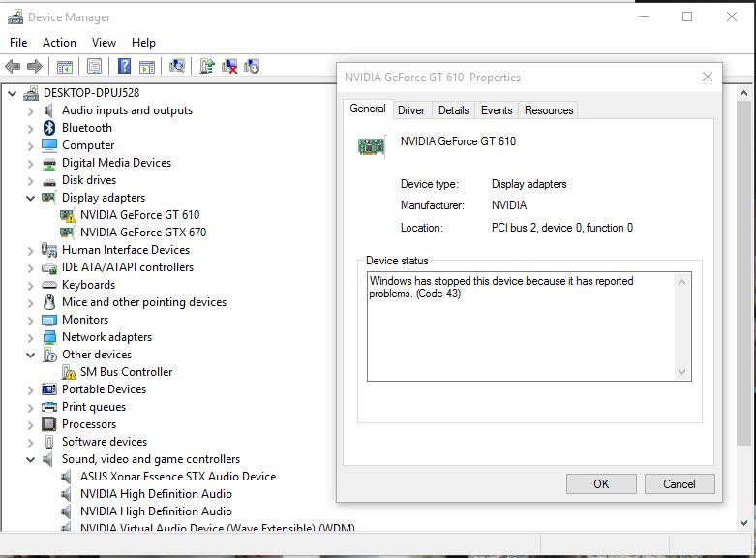
Task: Click the Back arrow toolbar icon
Action: pos(13,66)
